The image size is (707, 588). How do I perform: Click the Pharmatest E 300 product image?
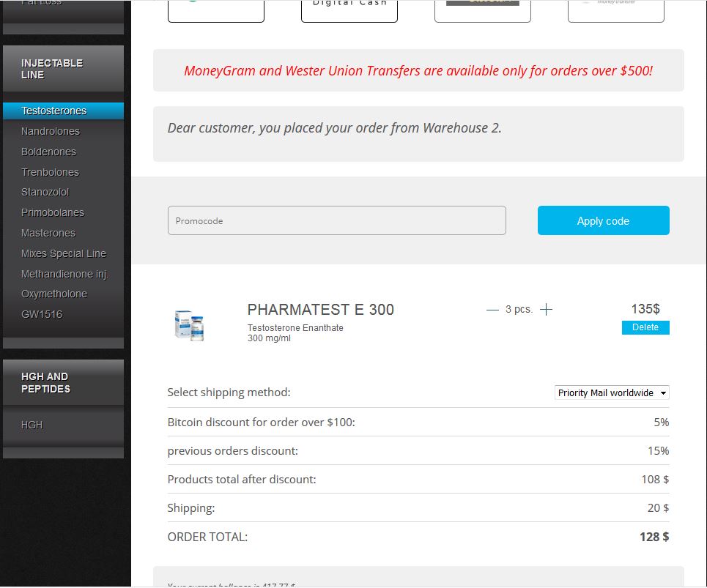click(x=189, y=324)
